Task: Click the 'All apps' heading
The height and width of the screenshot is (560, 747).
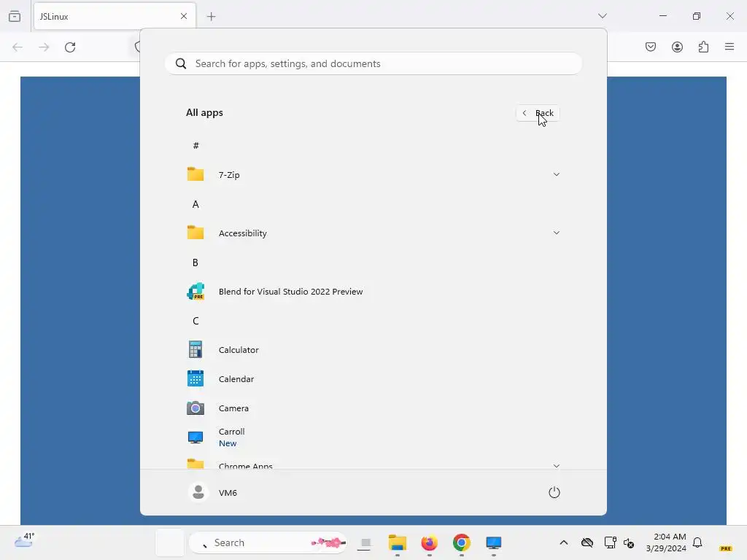Action: click(204, 113)
